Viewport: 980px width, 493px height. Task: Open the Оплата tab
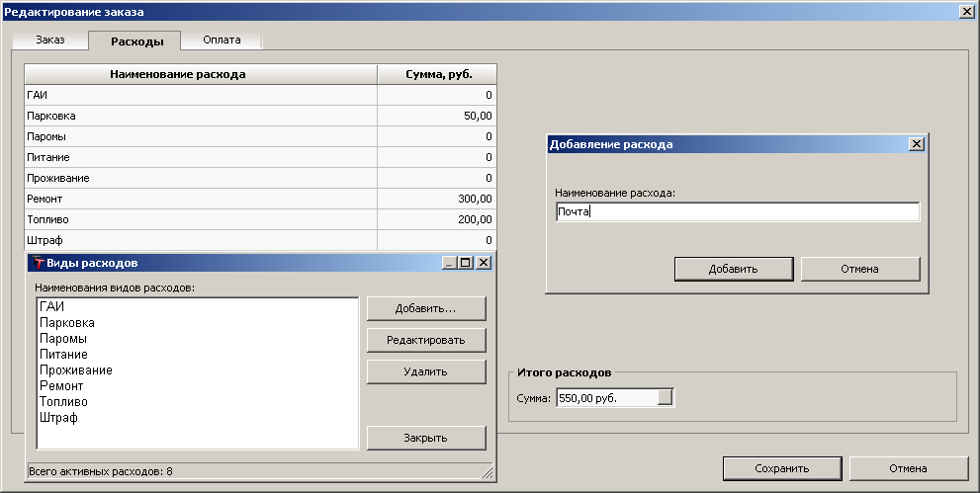222,40
